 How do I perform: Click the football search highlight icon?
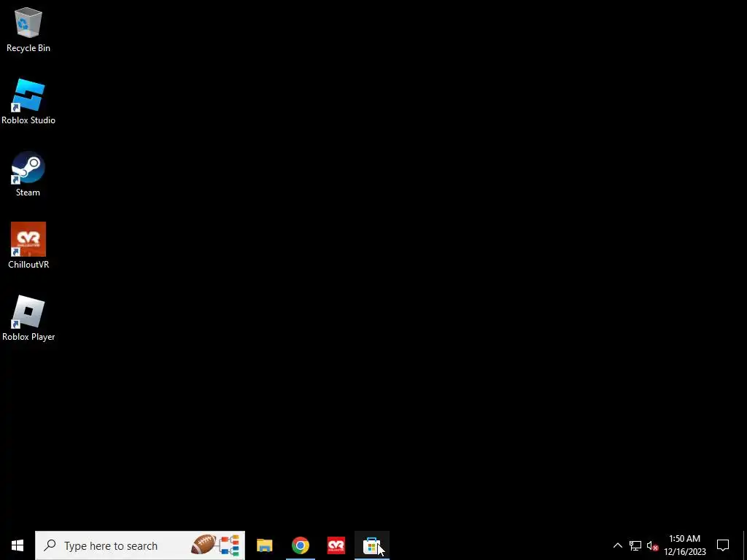coord(215,545)
